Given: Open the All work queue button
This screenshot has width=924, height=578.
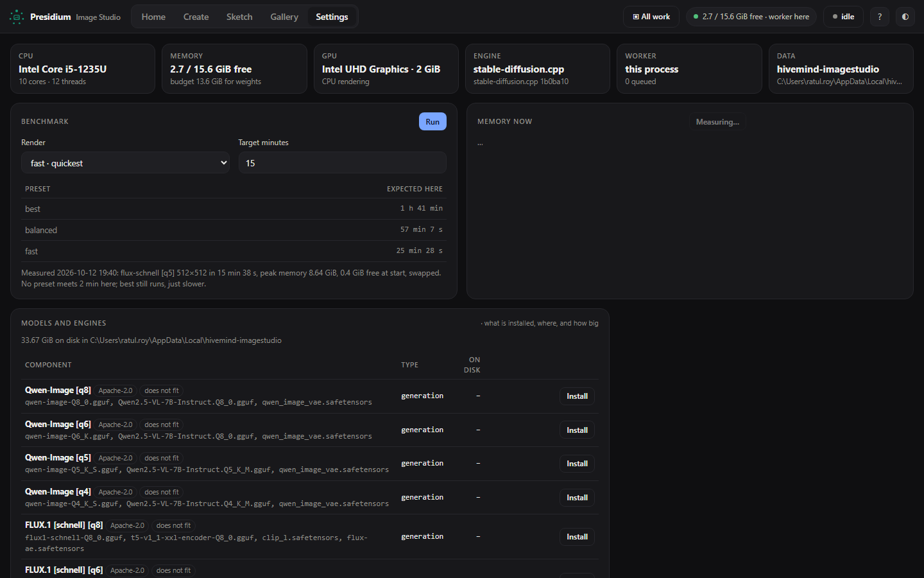Looking at the screenshot, I should point(651,17).
